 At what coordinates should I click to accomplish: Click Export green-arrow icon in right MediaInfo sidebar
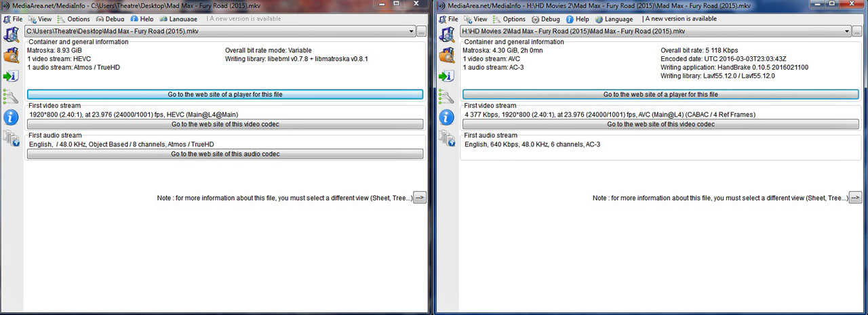pyautogui.click(x=446, y=76)
